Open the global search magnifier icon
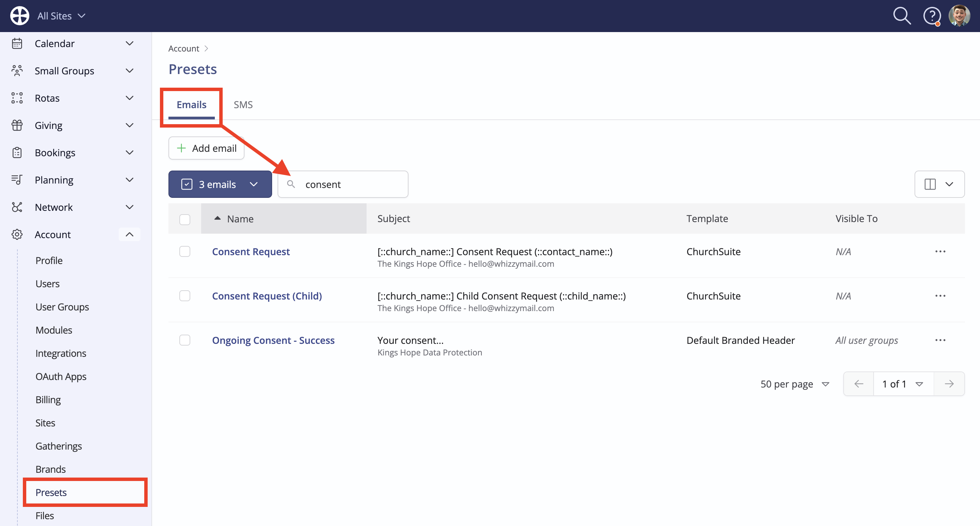The width and height of the screenshot is (980, 526). click(x=902, y=16)
